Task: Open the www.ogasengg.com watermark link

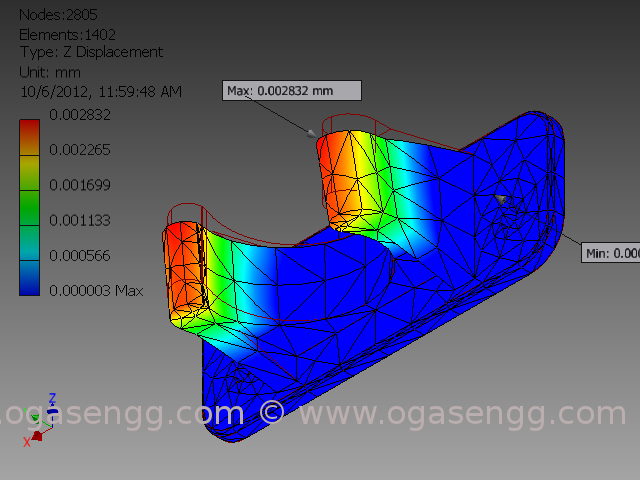Action: pyautogui.click(x=461, y=413)
